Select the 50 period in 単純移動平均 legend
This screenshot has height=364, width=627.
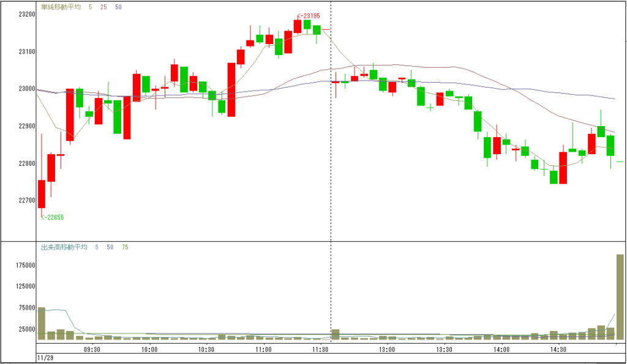coord(118,7)
